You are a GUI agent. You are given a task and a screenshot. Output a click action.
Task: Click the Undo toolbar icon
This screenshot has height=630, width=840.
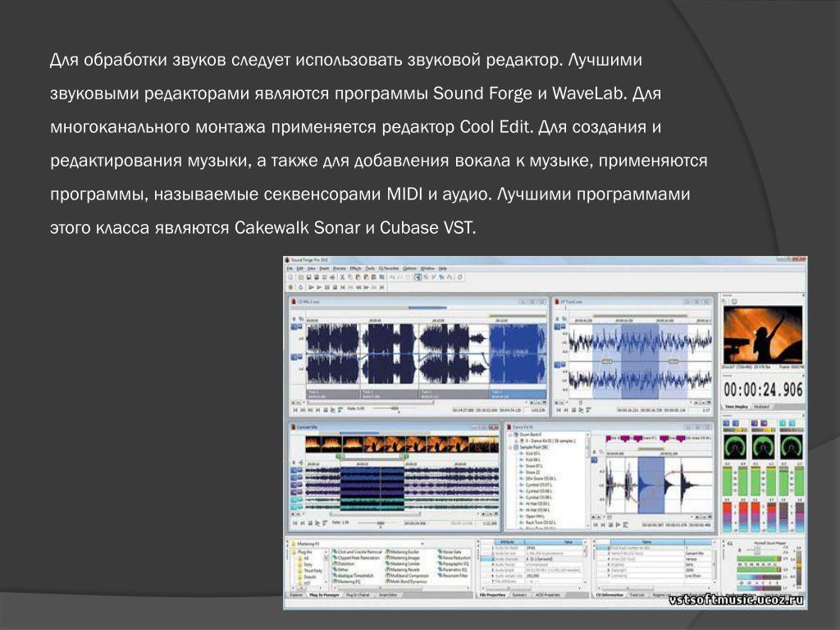pyautogui.click(x=392, y=277)
